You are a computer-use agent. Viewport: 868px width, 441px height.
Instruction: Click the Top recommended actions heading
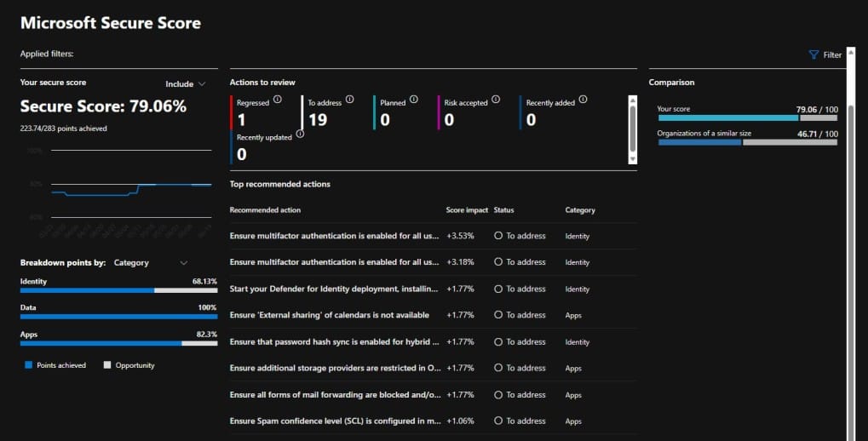coord(280,184)
